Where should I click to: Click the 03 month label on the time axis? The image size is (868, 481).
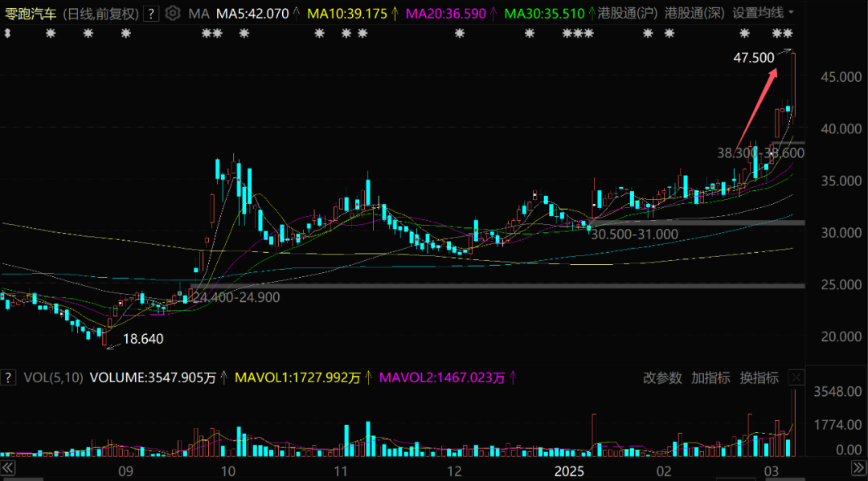(771, 471)
